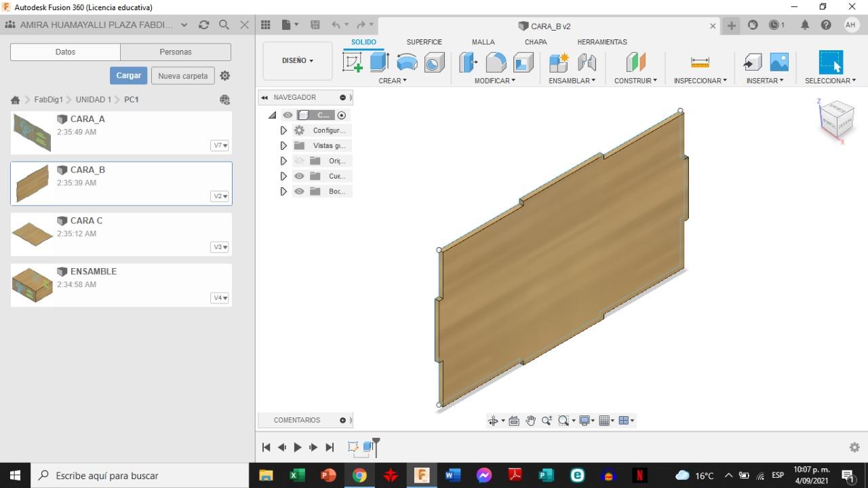Open the Viewports layout menu
868x488 pixels.
click(626, 421)
